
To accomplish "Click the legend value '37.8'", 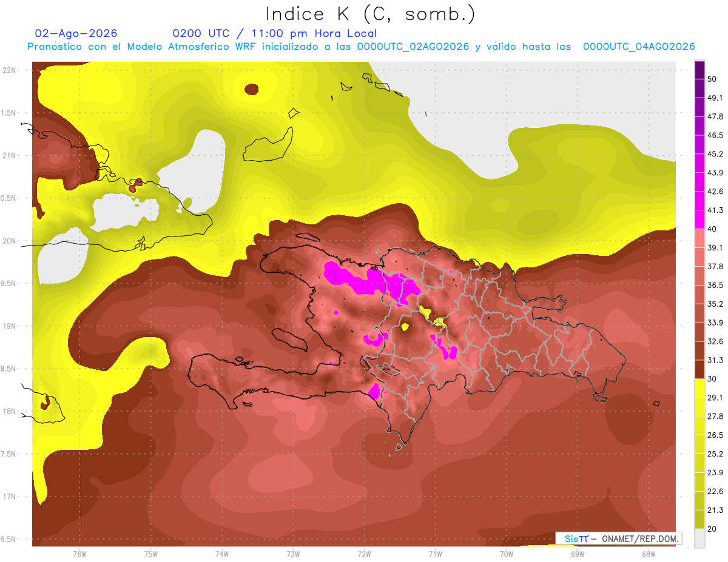I will point(715,266).
